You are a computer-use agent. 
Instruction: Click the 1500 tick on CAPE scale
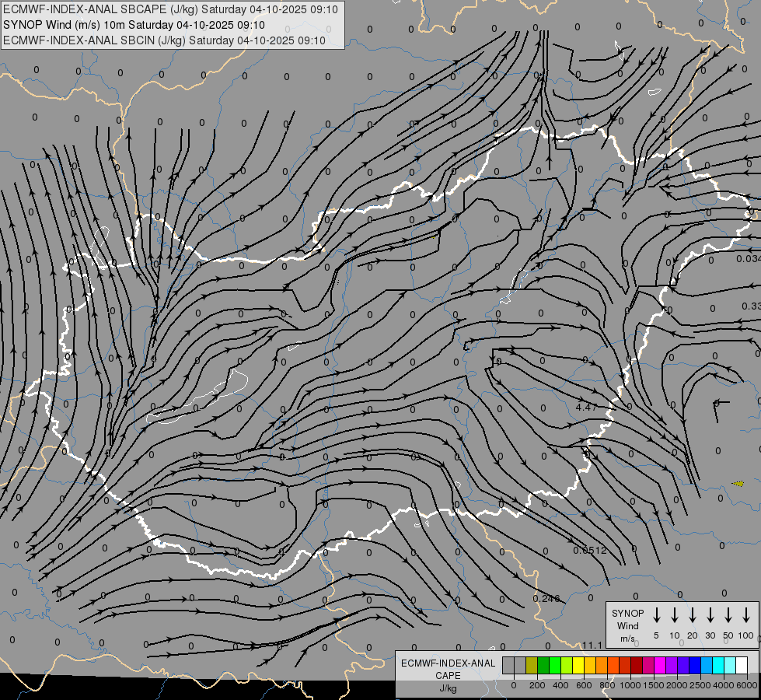(x=654, y=685)
